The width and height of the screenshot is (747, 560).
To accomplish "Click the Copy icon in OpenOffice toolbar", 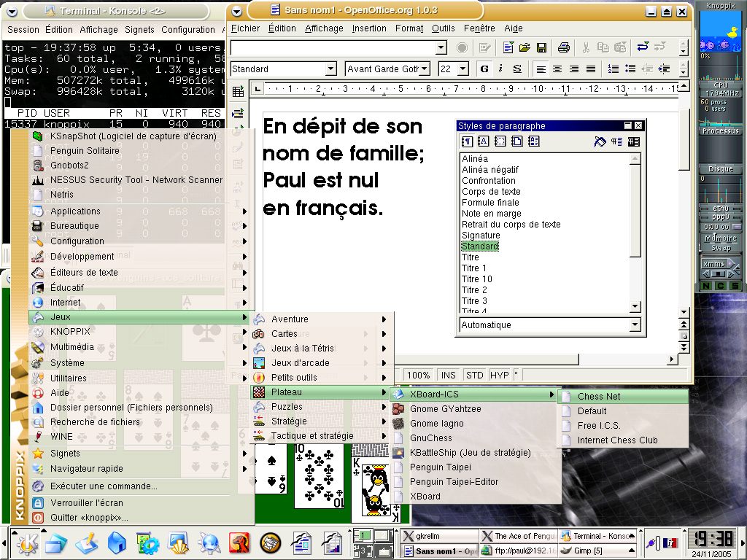I will [603, 47].
